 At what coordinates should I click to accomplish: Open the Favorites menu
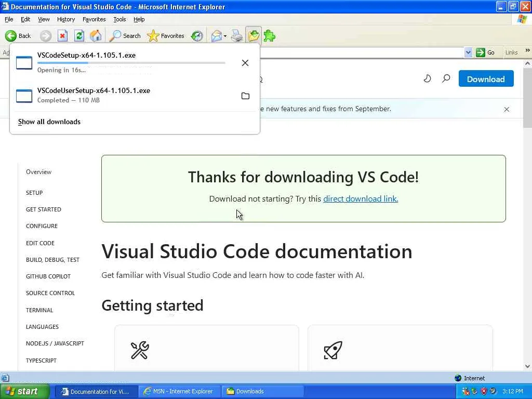(94, 19)
